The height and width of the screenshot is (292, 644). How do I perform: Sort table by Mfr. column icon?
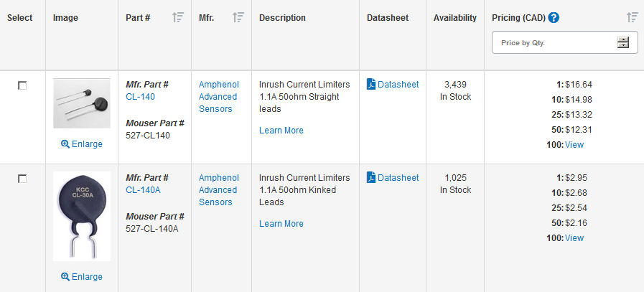point(238,17)
